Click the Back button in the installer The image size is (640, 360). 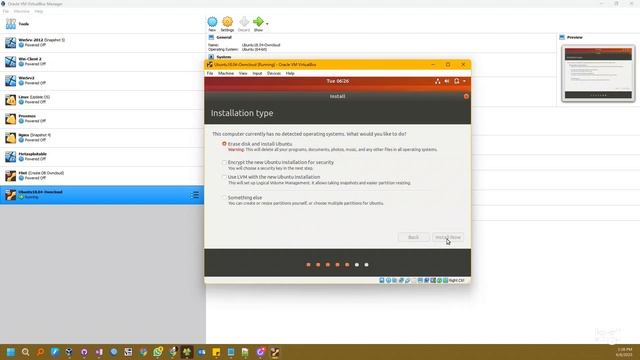pos(413,237)
